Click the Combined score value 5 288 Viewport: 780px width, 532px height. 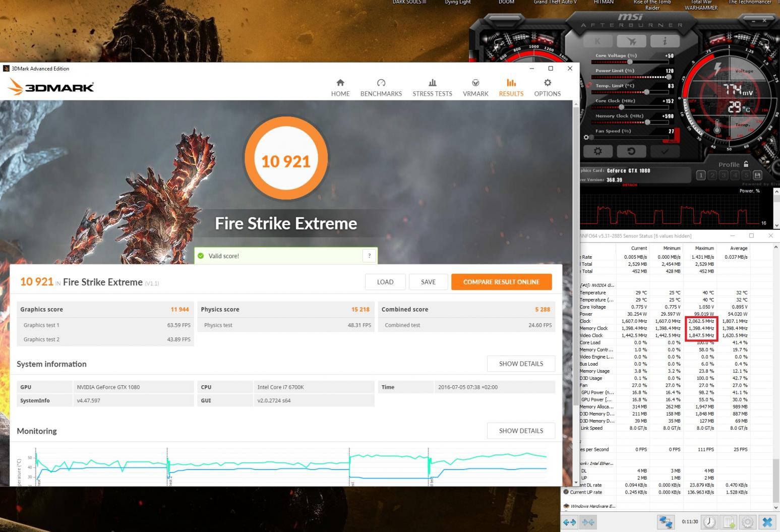click(543, 309)
